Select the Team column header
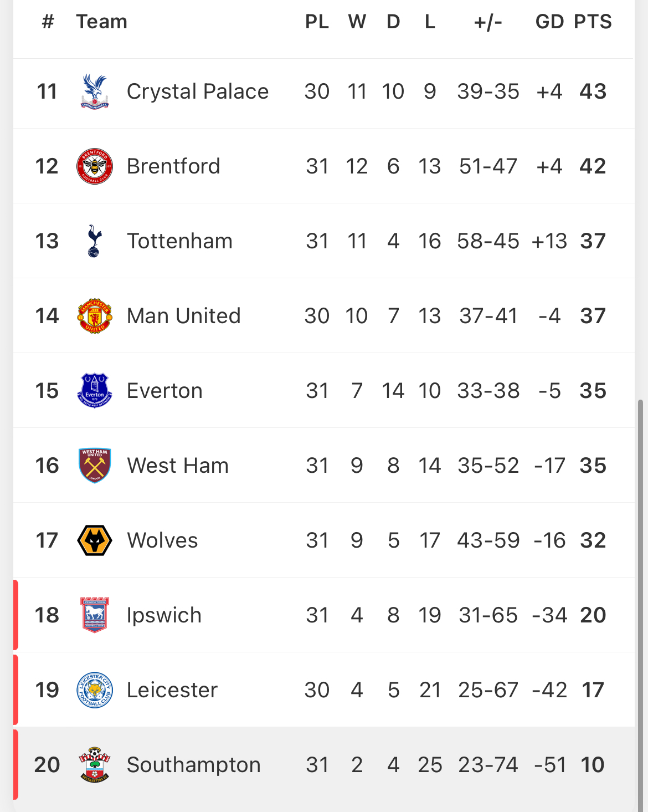The image size is (648, 812). point(101,22)
